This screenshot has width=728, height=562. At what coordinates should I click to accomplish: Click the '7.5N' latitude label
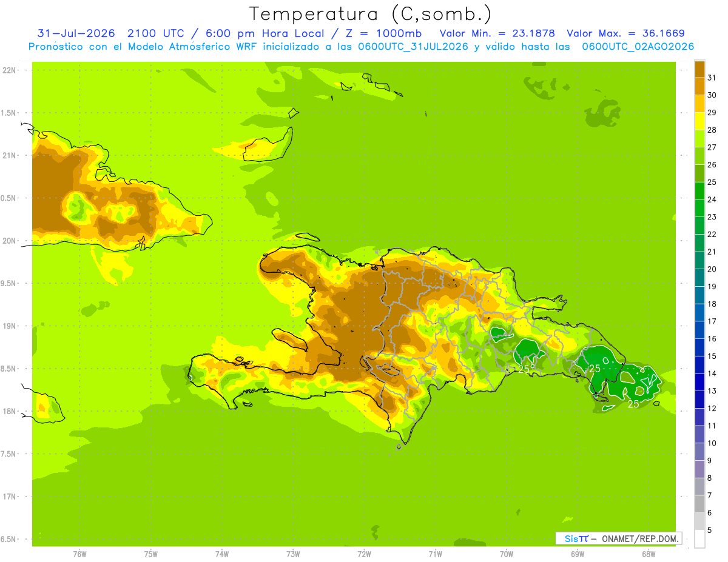click(8, 454)
